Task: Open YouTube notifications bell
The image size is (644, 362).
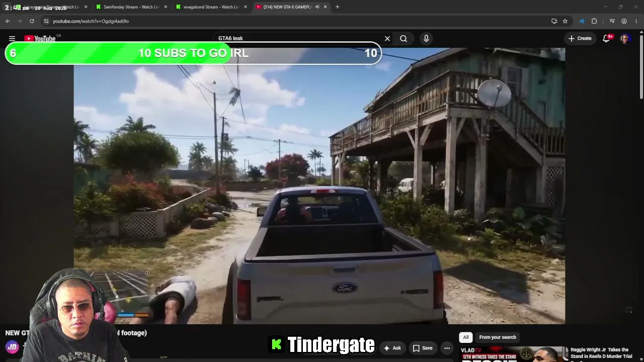Action: 607,38
